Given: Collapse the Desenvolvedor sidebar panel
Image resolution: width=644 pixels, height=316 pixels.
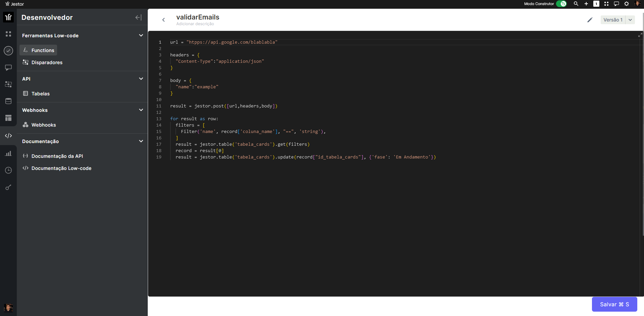Looking at the screenshot, I should pyautogui.click(x=138, y=17).
